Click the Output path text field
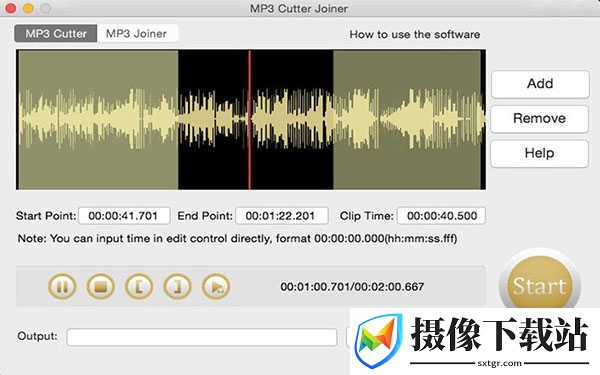600x375 pixels. coord(202,337)
